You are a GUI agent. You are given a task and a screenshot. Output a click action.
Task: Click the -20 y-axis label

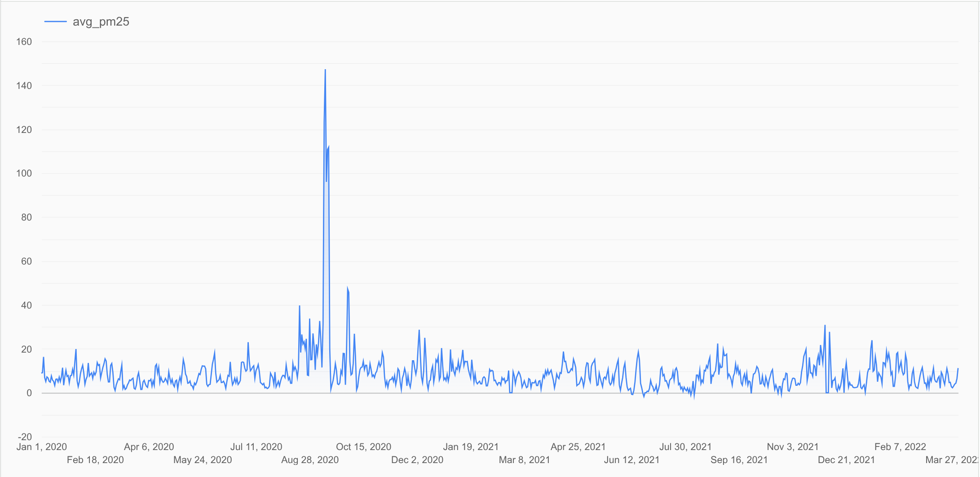click(25, 437)
